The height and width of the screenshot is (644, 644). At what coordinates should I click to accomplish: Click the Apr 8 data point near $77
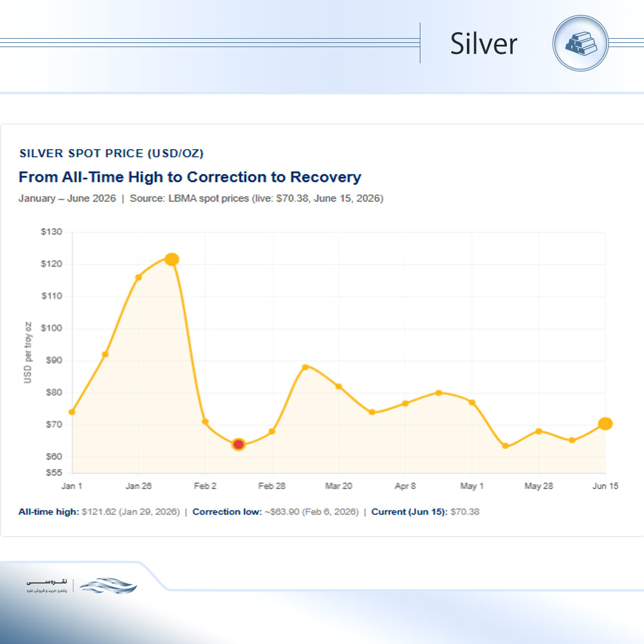click(405, 403)
